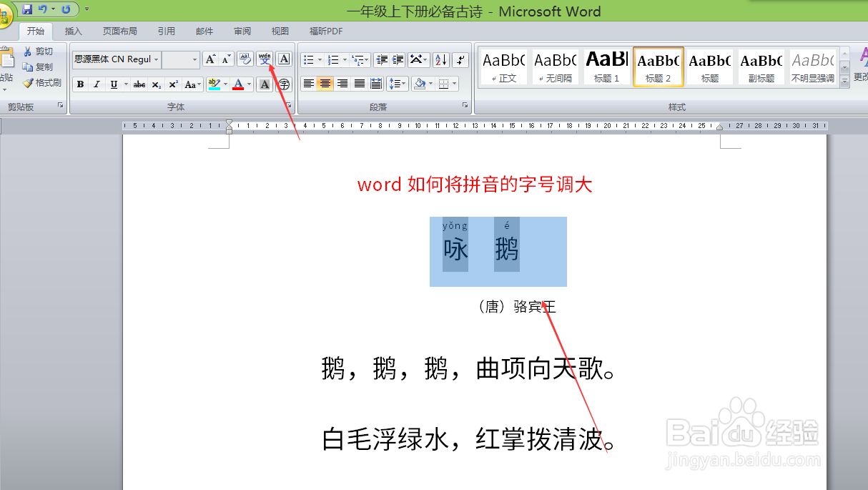
Task: Open Change Case (Aa) dropdown
Action: 193,84
